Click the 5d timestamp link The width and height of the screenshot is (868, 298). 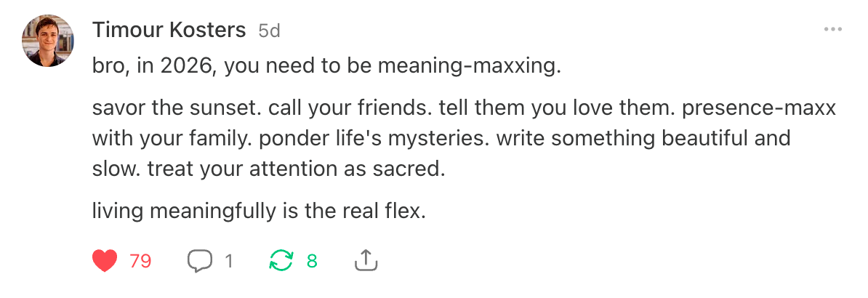coord(269,31)
